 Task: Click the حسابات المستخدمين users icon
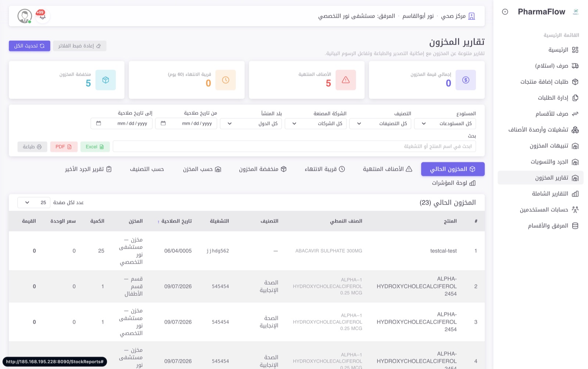coord(575,210)
